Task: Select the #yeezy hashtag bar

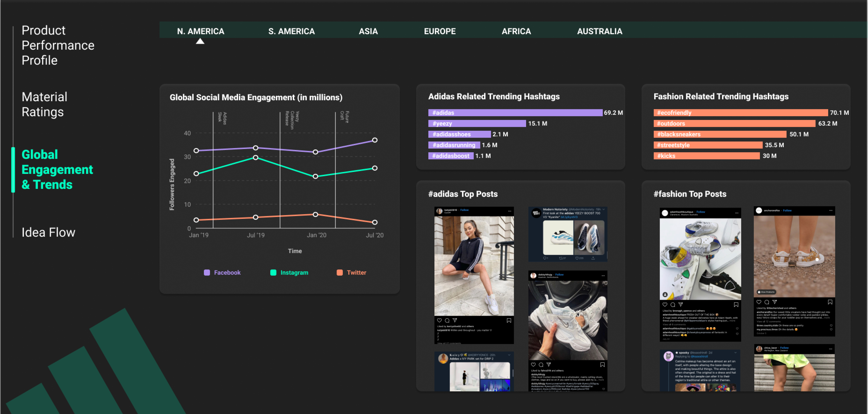Action: coord(477,123)
